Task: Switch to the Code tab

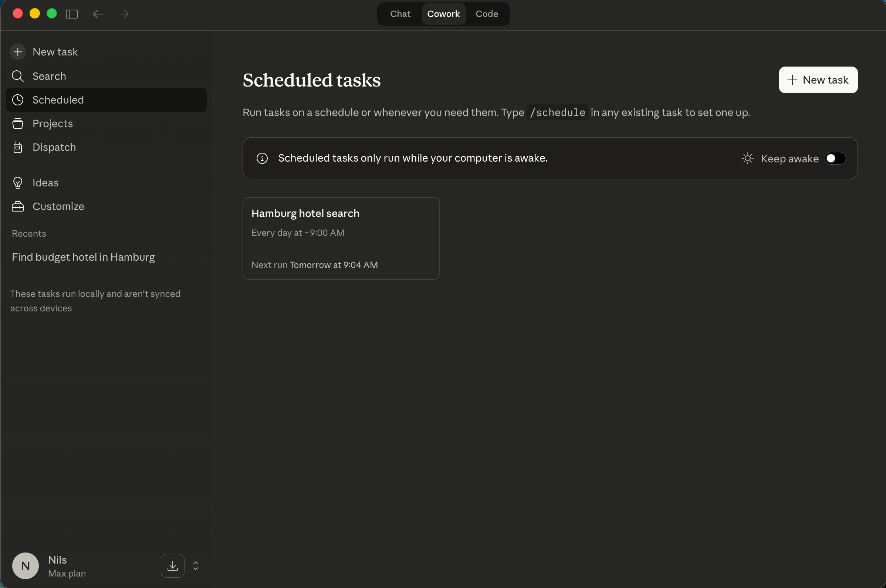Action: (487, 14)
